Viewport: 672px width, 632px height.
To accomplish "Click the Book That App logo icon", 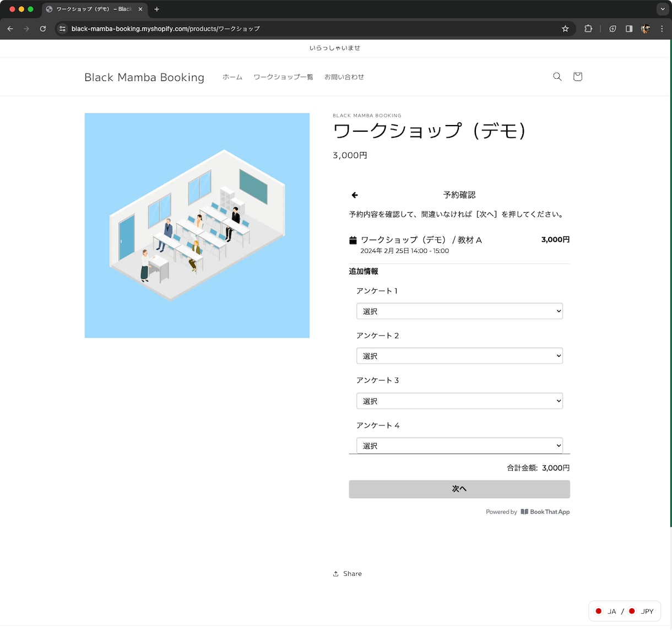I will click(524, 512).
